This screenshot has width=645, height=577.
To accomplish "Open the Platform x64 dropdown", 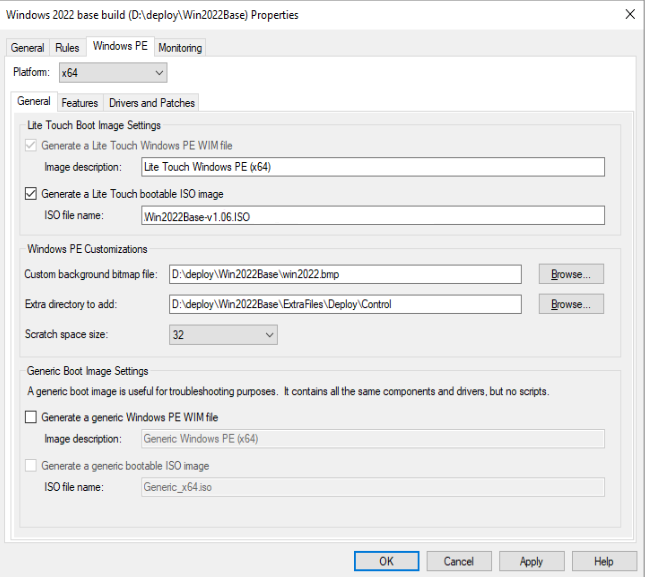I will 113,73.
